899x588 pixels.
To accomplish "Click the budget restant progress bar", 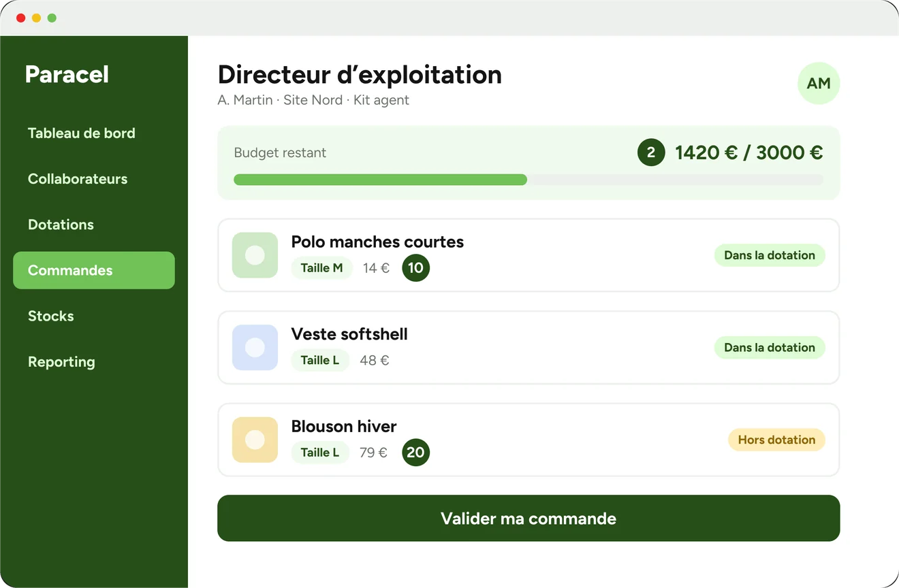I will (x=529, y=180).
